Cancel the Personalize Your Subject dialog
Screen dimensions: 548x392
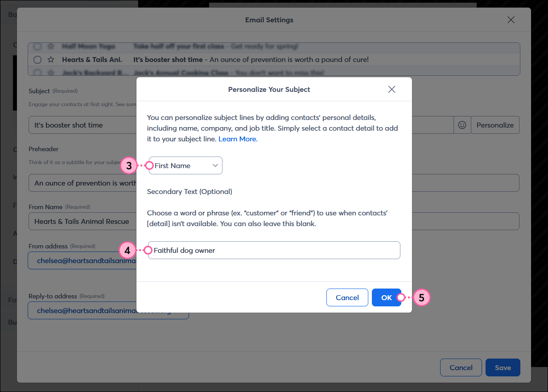coord(347,297)
